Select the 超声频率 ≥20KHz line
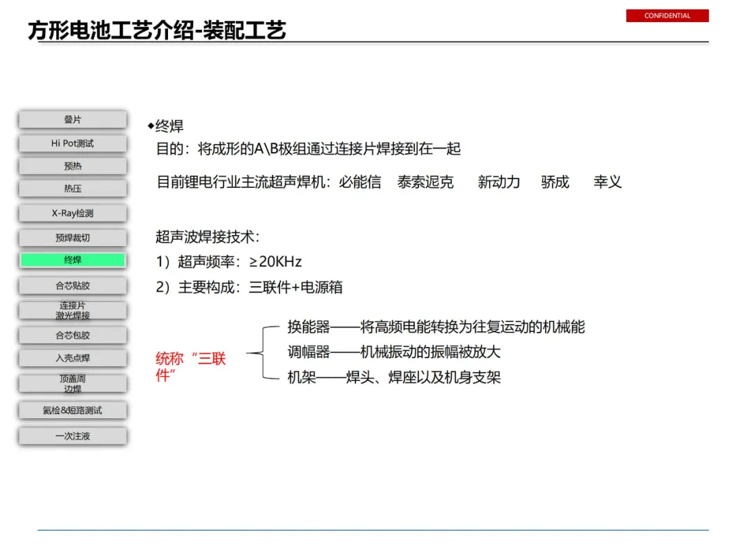 [x=229, y=262]
